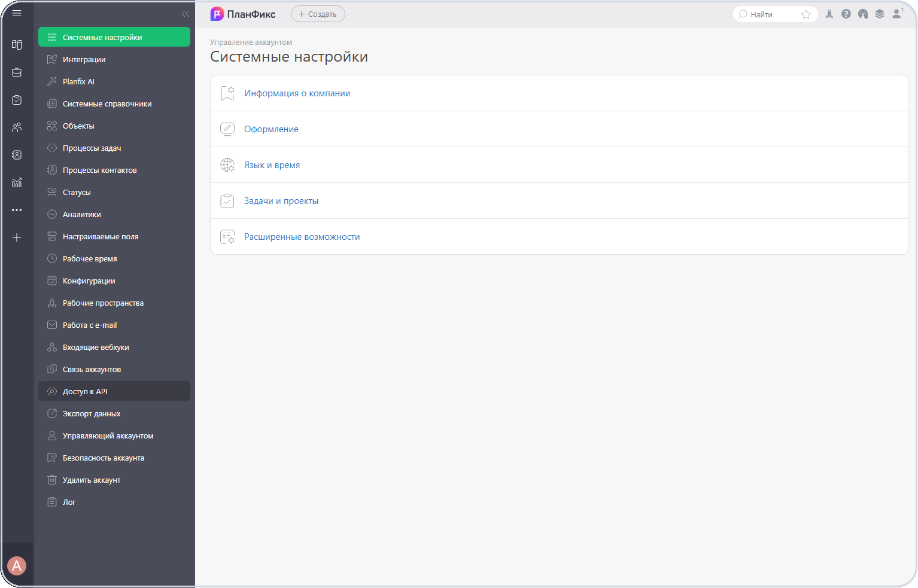Open Работа с e-mail in the sidebar
Screen dimensions: 918x588
coord(114,325)
